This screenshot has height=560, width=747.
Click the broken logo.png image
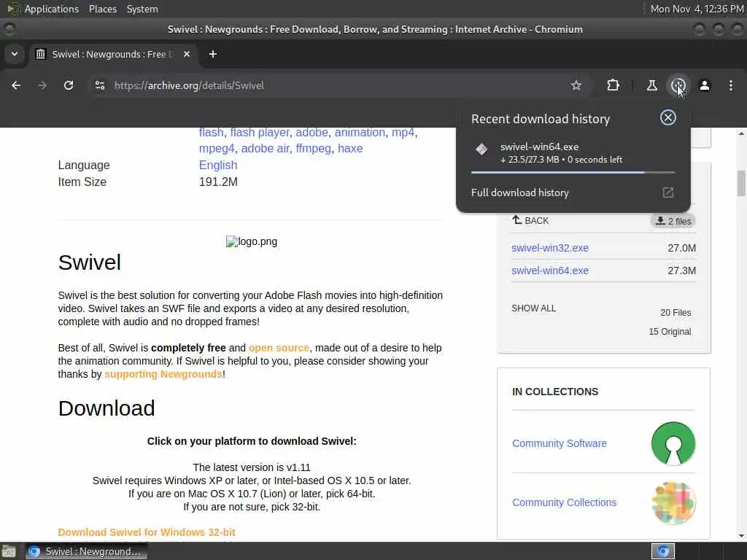pyautogui.click(x=252, y=241)
